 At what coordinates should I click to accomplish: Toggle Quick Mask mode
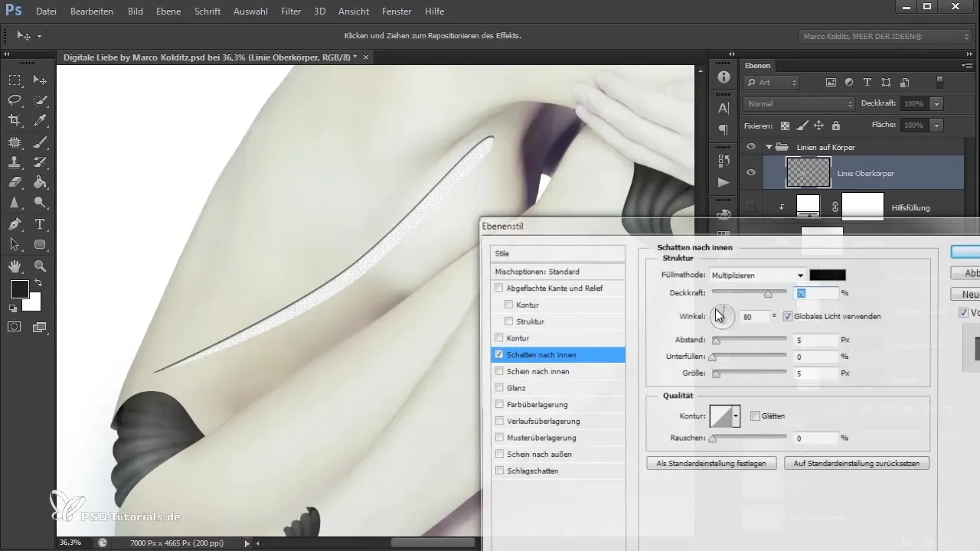[15, 327]
